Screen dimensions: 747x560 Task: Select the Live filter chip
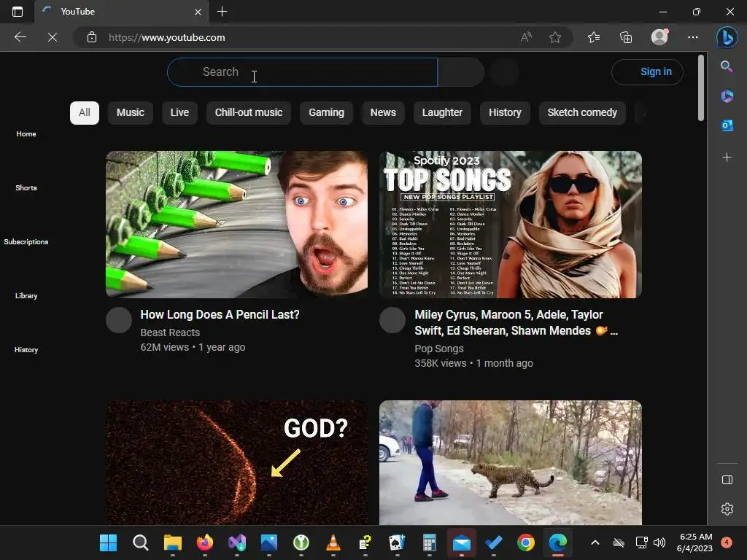click(x=179, y=113)
